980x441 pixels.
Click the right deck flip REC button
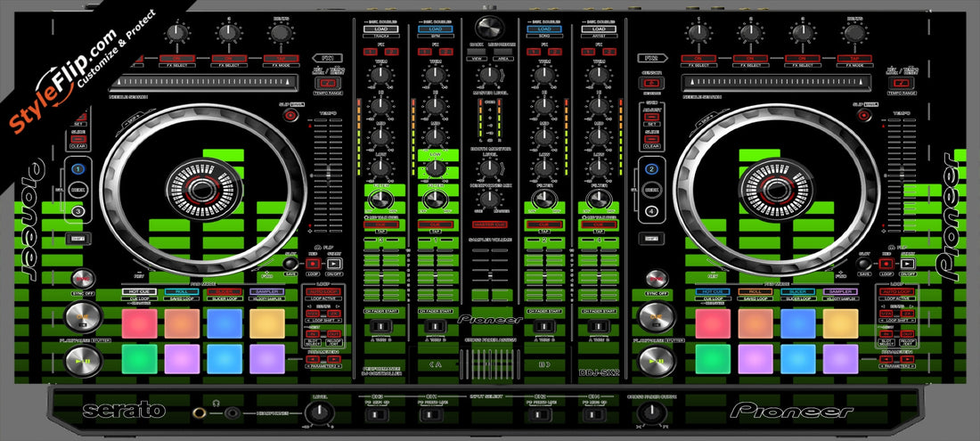885,263
